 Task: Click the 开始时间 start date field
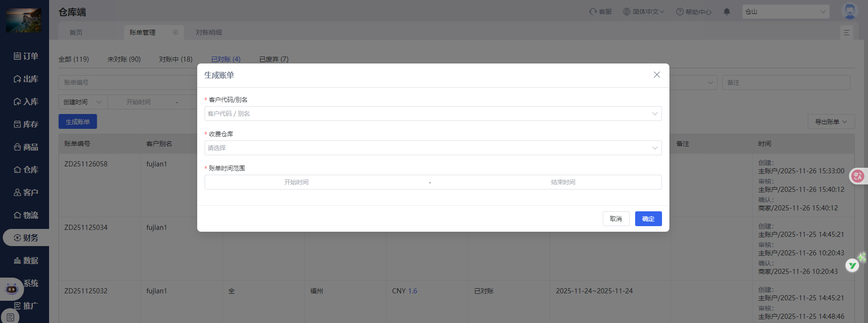[296, 182]
